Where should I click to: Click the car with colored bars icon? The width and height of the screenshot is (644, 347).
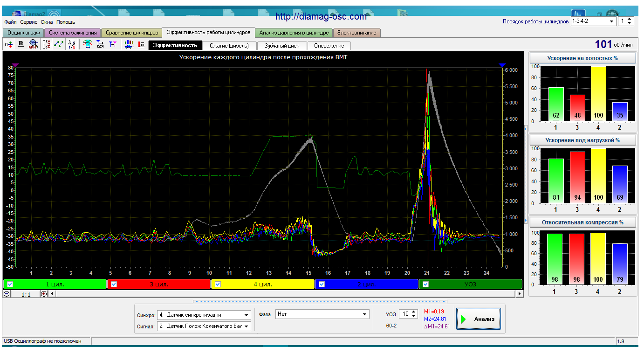(x=129, y=44)
